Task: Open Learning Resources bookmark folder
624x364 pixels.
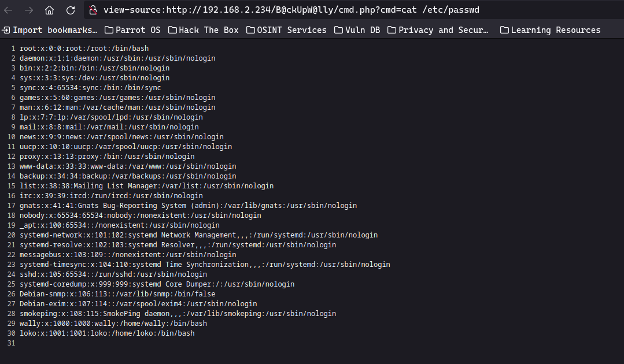Action: [x=551, y=30]
